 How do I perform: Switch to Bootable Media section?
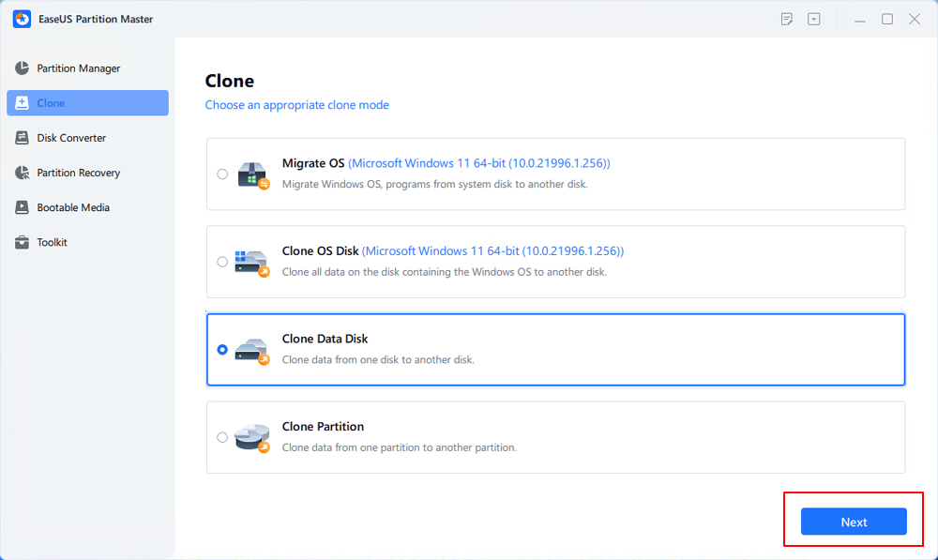73,207
